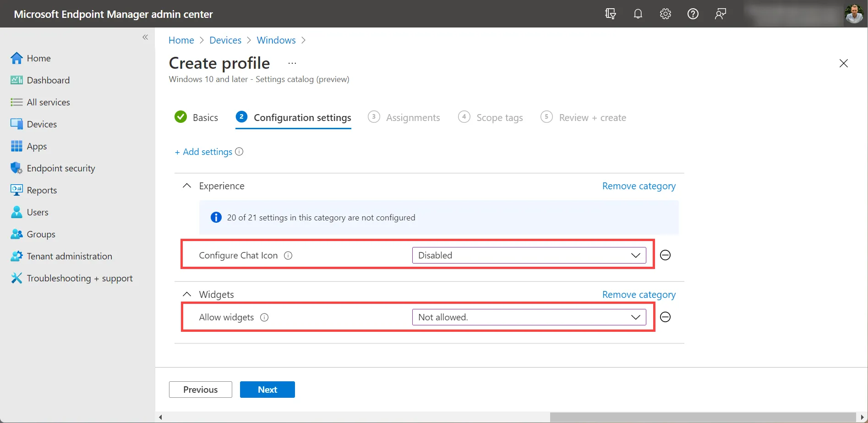The width and height of the screenshot is (868, 423).
Task: Remove the Configure Chat Icon setting
Action: click(665, 255)
